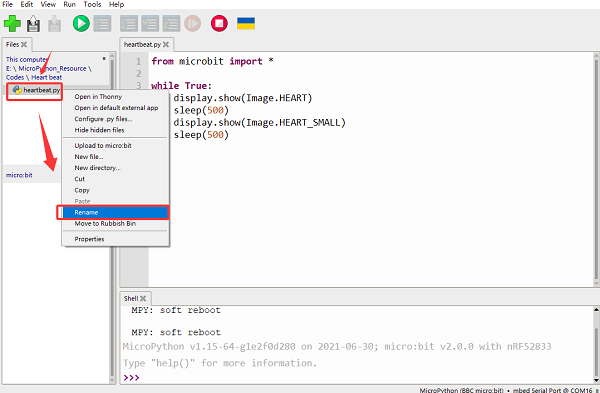Open the Files panel options menu button
Screen dimensions: 600x393
(x=104, y=59)
